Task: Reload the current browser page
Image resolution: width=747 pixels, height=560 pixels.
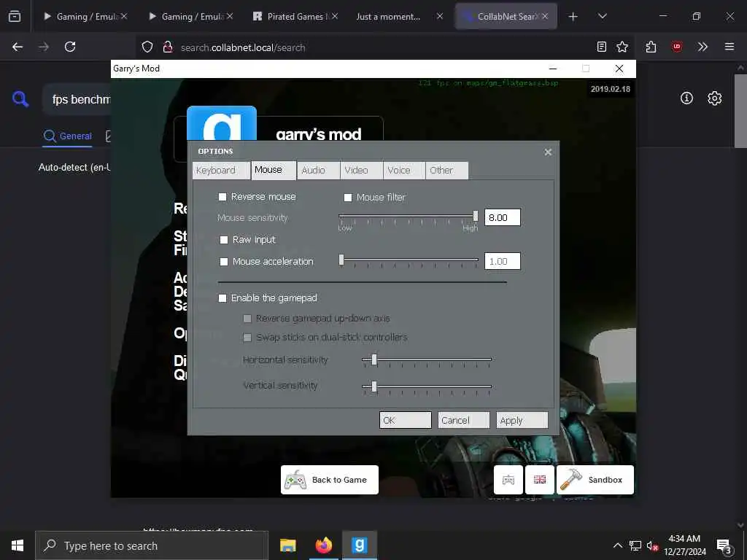Action: (x=70, y=47)
